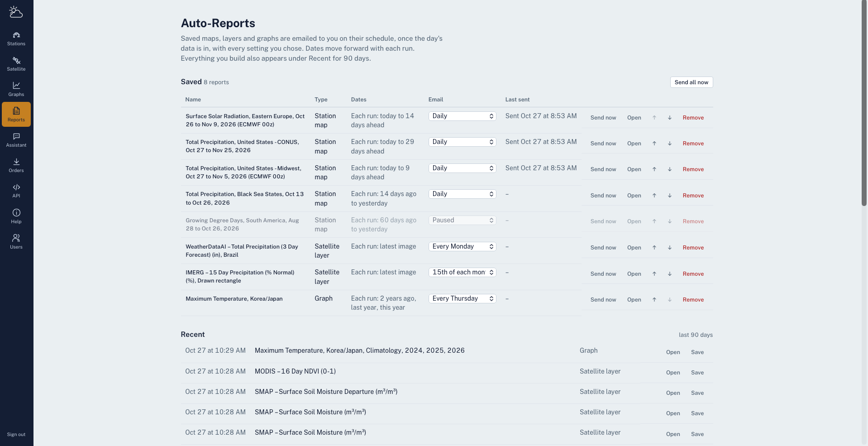
Task: Open the IMERG 15 Day Precipitation report
Action: (634, 274)
